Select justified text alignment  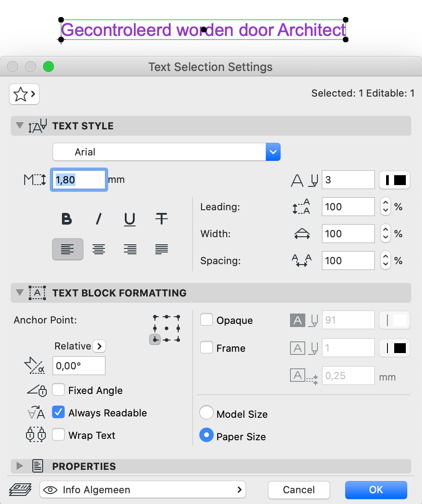pyautogui.click(x=161, y=249)
